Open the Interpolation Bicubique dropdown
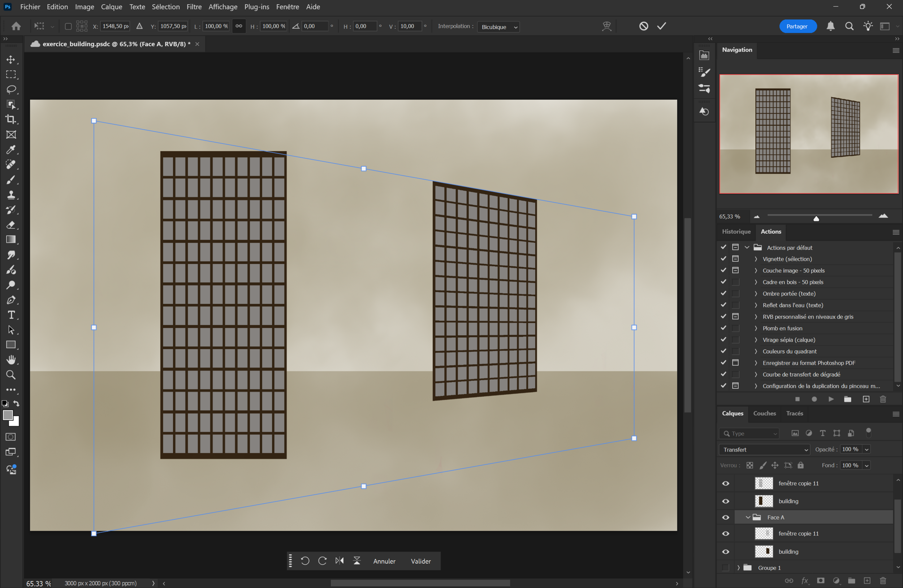The image size is (903, 588). click(x=498, y=27)
